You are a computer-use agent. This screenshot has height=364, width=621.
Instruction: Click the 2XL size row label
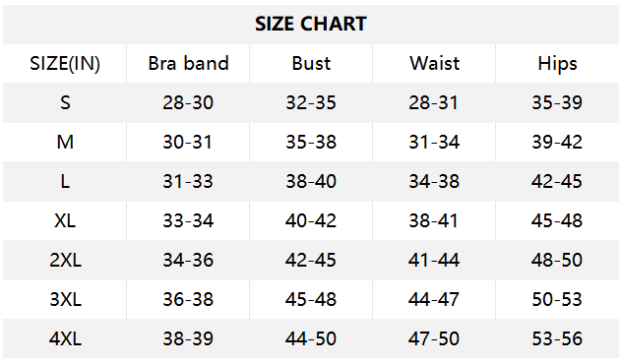click(x=65, y=260)
